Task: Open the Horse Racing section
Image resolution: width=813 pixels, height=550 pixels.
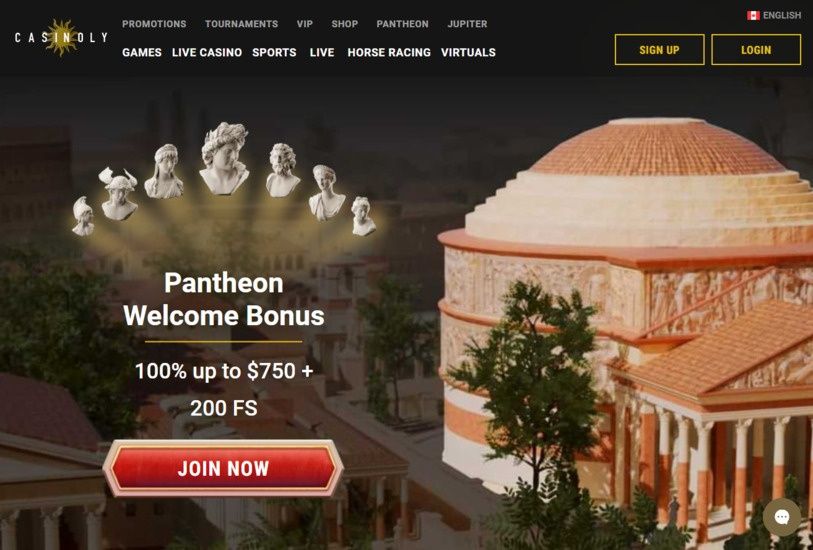Action: (389, 52)
